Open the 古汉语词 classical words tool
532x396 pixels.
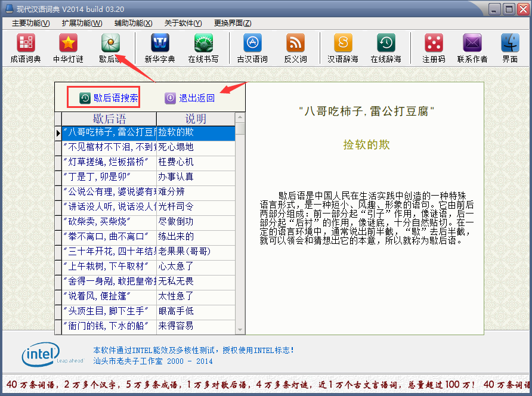252,48
